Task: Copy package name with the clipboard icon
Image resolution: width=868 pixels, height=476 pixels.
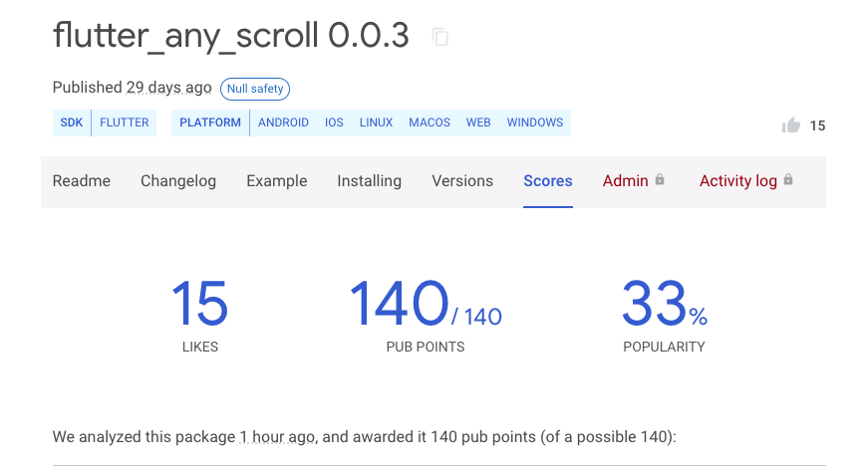Action: click(x=440, y=37)
